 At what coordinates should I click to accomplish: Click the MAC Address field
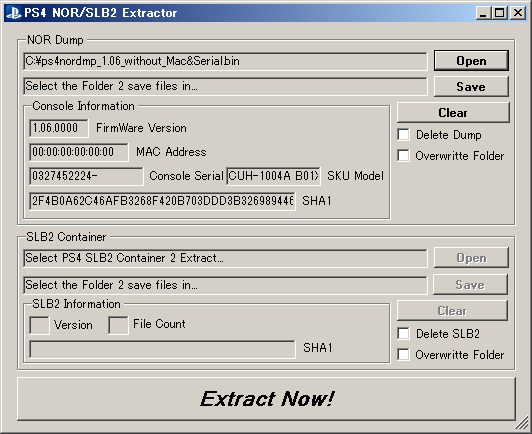coord(79,152)
